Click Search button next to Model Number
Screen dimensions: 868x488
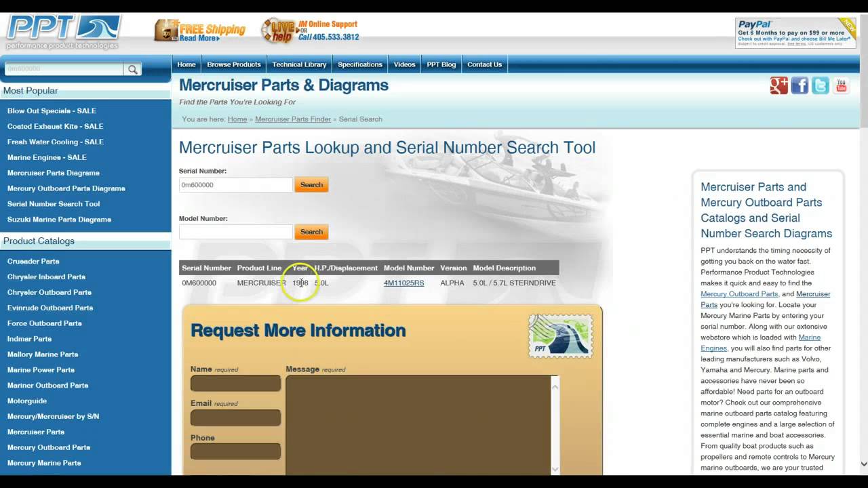(311, 232)
